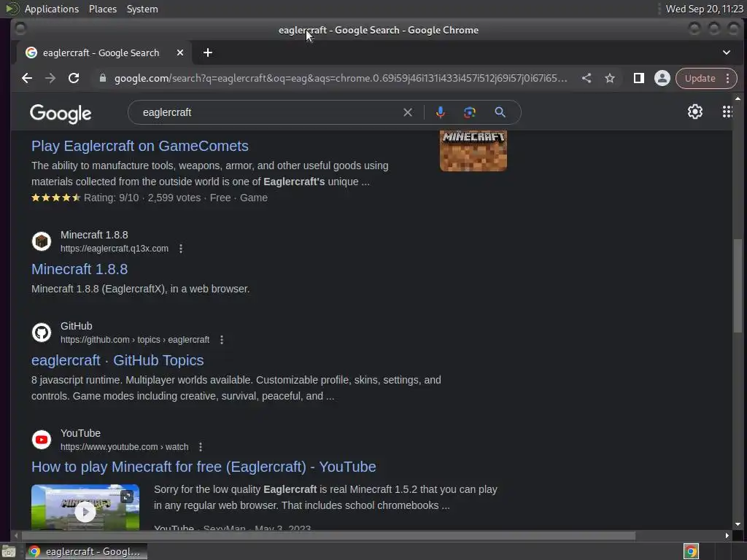Clear the search query
The width and height of the screenshot is (747, 560).
point(408,112)
